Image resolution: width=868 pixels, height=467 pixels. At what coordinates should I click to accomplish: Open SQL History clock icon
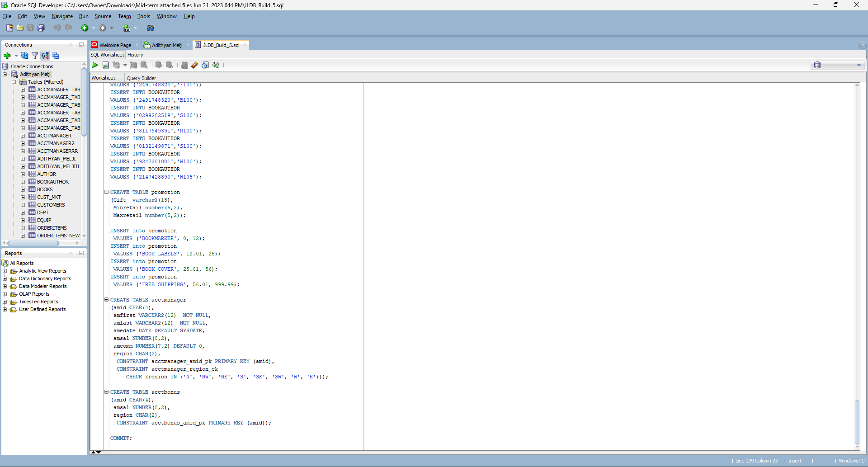pos(205,65)
